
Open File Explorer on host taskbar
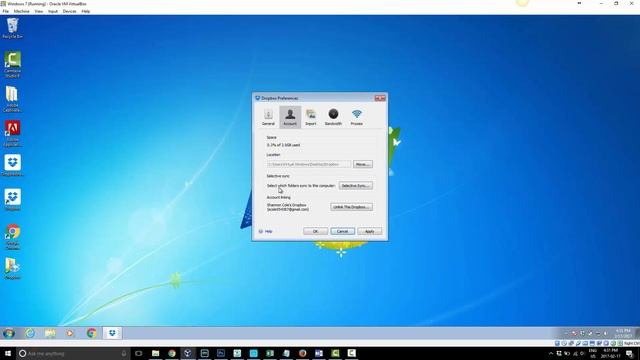pos(155,353)
